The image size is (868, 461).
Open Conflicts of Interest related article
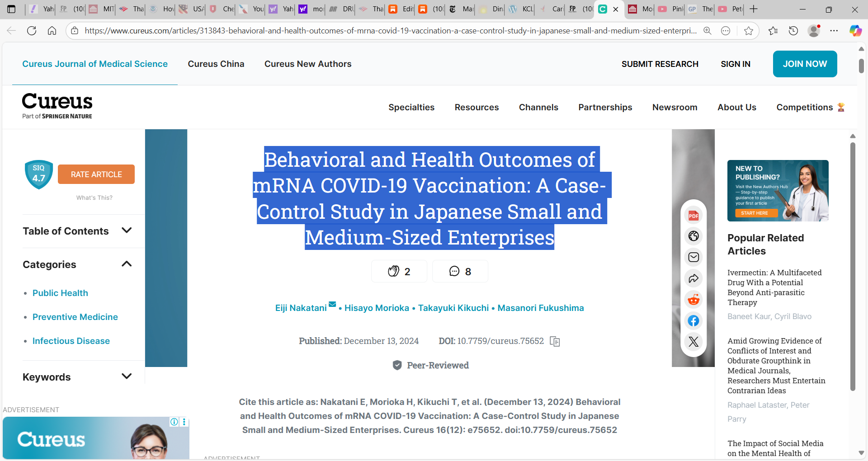[x=776, y=366]
